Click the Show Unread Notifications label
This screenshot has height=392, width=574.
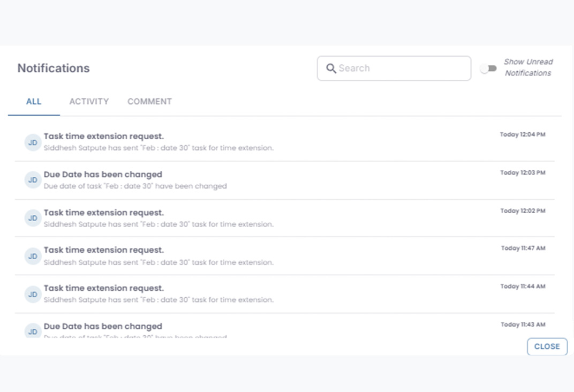tap(528, 67)
